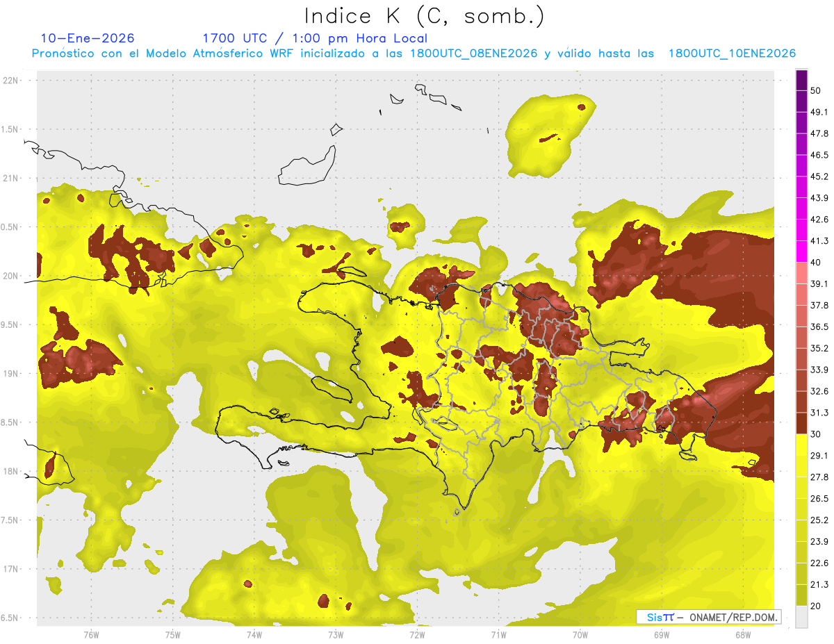Click the longitude label "73W"
Screen dimensions: 834x644
336,634
